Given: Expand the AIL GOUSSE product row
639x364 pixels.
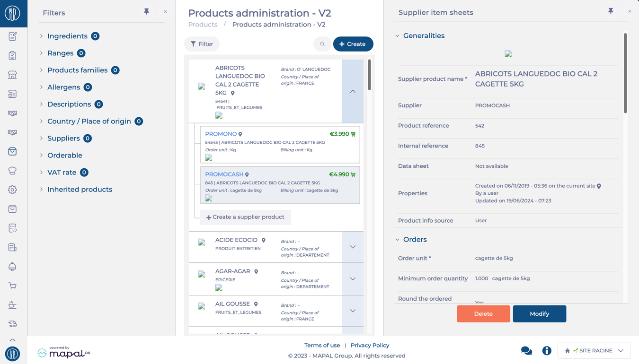Looking at the screenshot, I should [353, 311].
